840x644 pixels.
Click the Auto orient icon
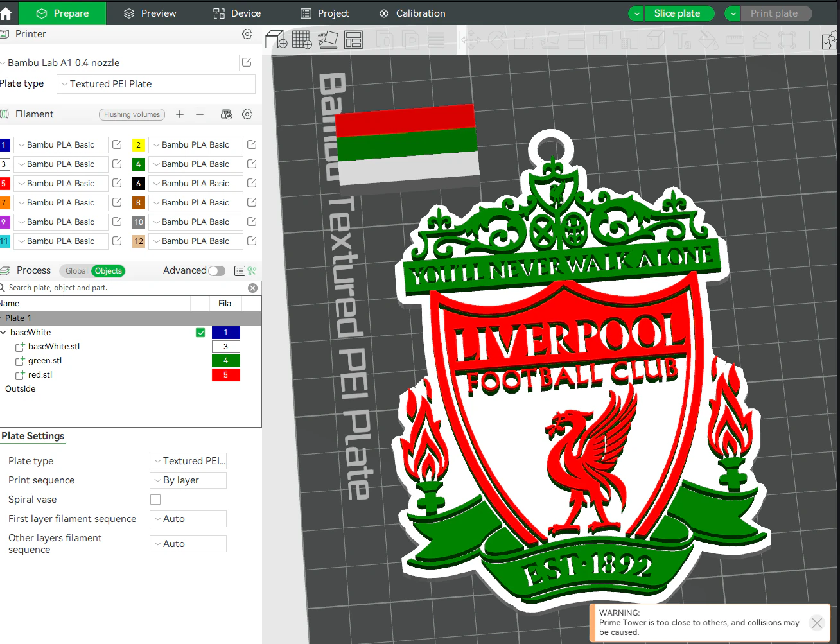coord(328,39)
